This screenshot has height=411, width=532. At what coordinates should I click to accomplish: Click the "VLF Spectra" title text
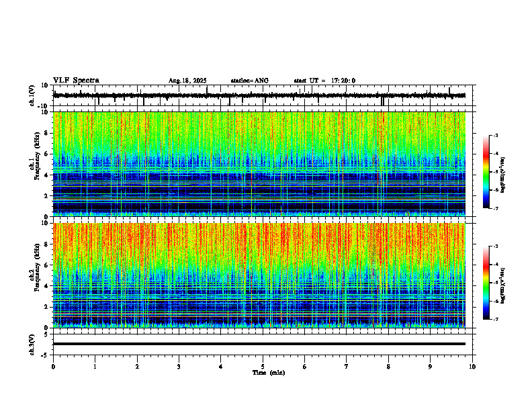tap(76, 81)
